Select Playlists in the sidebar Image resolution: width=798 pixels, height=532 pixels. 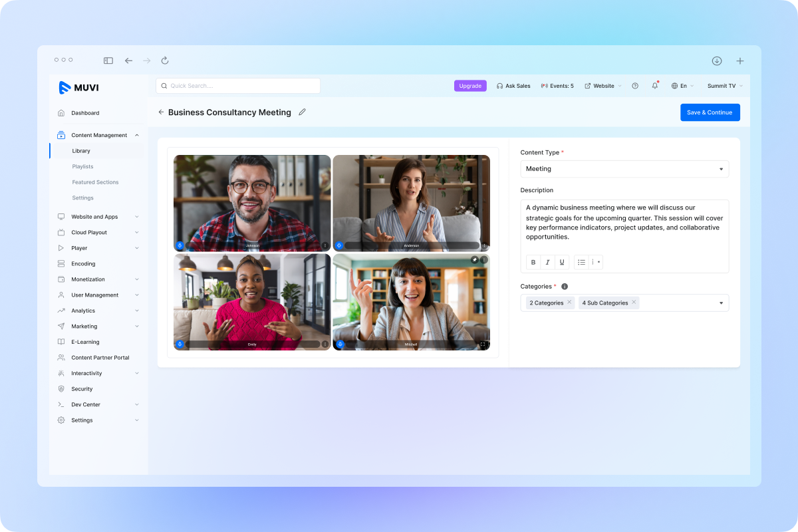[x=82, y=166]
